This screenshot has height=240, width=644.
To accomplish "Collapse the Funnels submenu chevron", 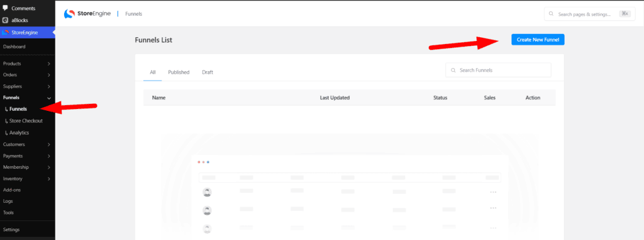I will (49, 98).
